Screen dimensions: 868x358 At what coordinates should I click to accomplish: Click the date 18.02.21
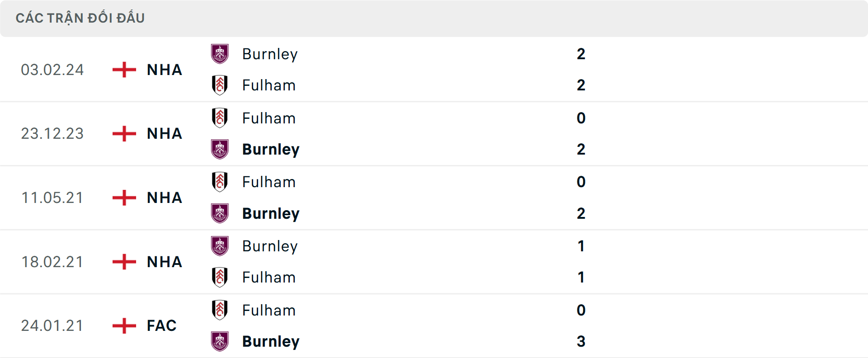pos(52,262)
